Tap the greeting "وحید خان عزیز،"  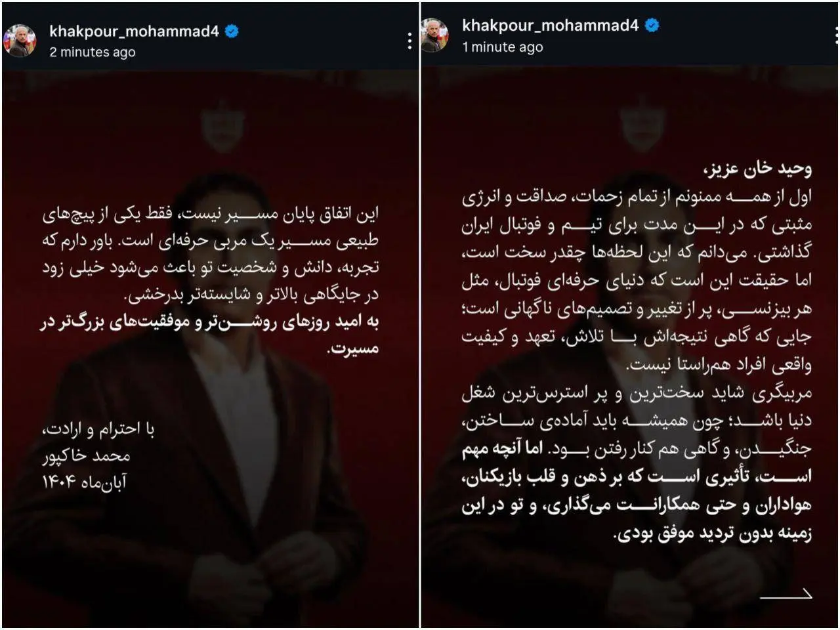(755, 170)
